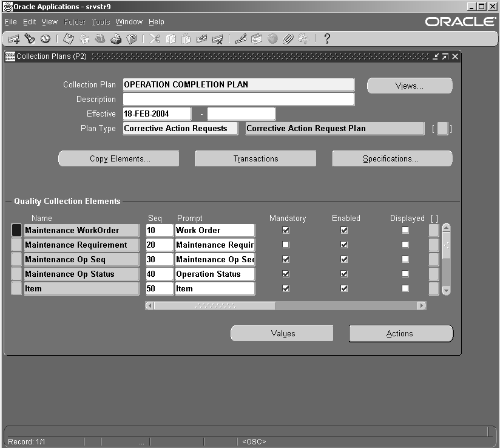Viewport: 500px width, 448px height.
Task: Select the Maintenance Op Status name cell
Action: (x=82, y=274)
